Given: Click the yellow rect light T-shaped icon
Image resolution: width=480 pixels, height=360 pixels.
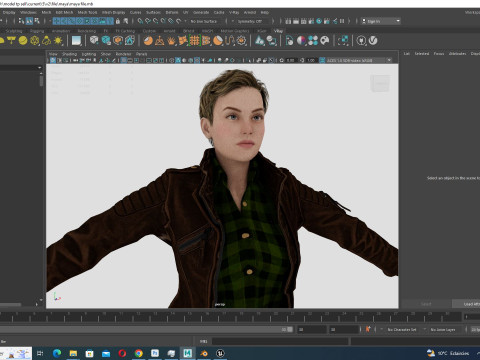Looking at the screenshot, I should (x=11, y=41).
